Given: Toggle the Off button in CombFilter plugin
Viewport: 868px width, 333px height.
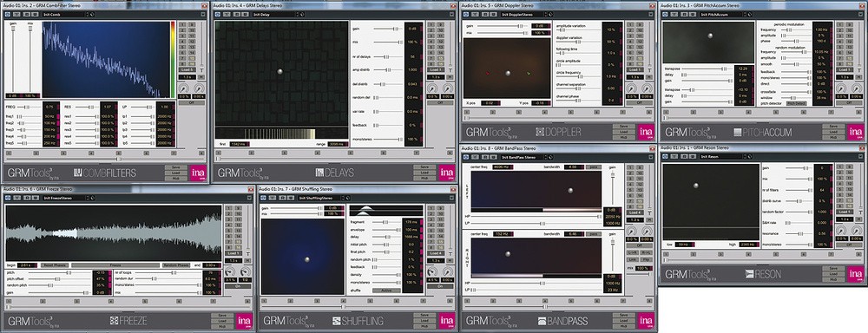Looking at the screenshot, I should tap(192, 103).
